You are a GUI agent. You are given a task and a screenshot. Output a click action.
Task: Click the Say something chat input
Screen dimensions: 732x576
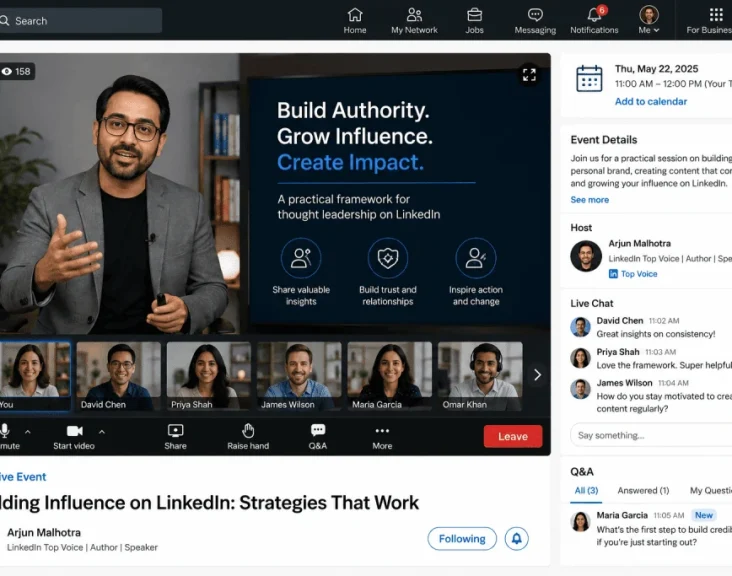[651, 436]
